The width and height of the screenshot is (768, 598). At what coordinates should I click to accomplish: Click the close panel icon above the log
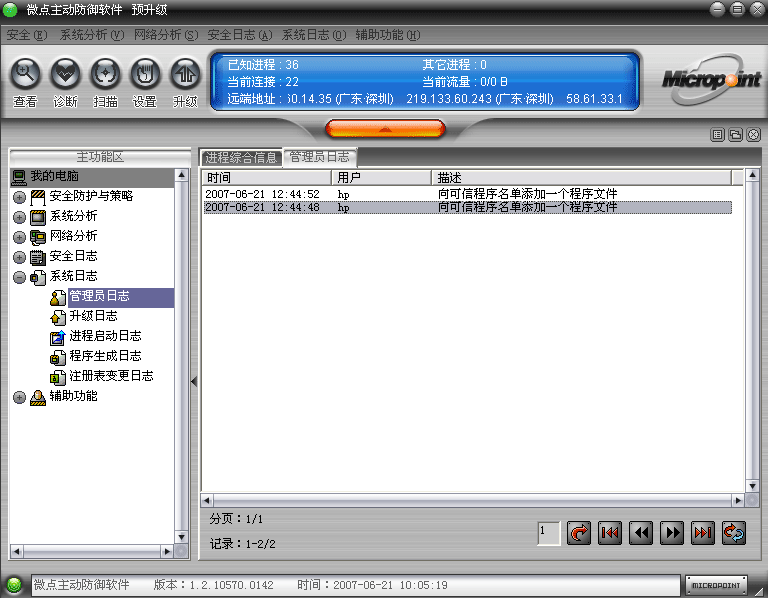753,135
